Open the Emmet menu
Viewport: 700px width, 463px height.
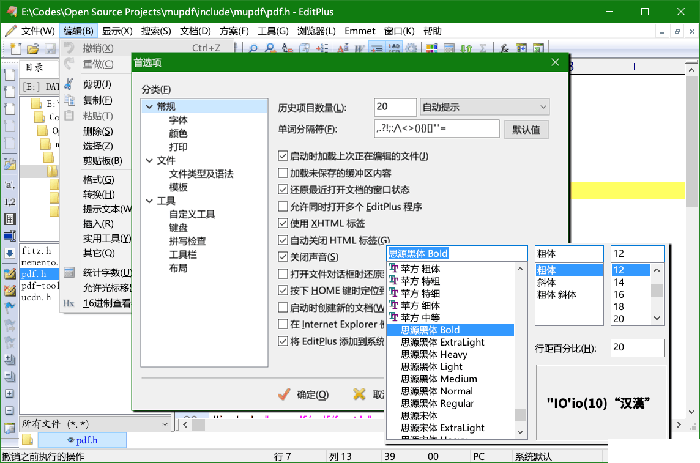tap(359, 31)
